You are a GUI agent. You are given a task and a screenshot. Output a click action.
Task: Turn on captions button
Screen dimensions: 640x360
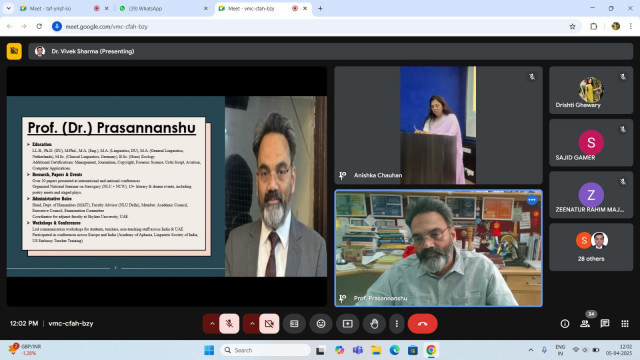point(294,324)
